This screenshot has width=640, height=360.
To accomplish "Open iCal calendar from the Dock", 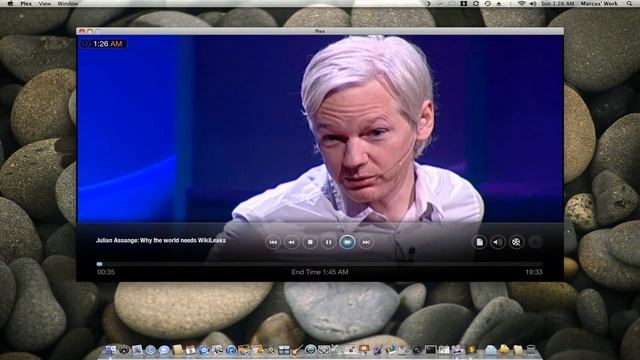I will [x=191, y=350].
